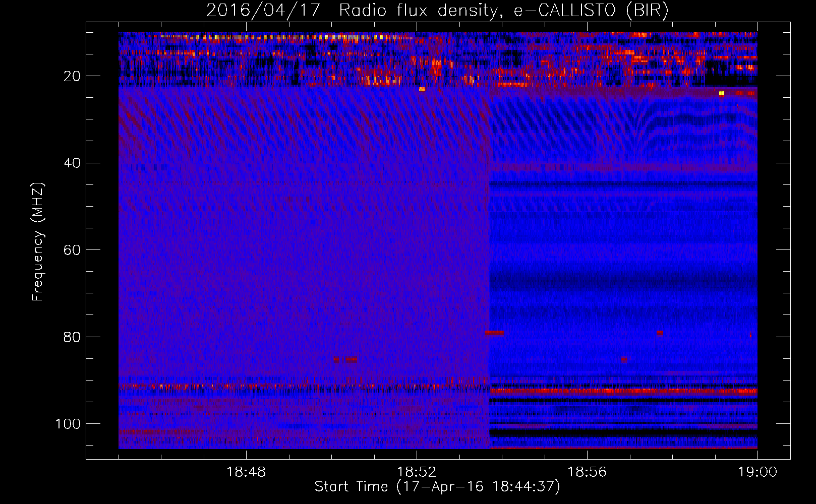Click the 100 frequency tick label
816x504 pixels.
pyautogui.click(x=68, y=424)
